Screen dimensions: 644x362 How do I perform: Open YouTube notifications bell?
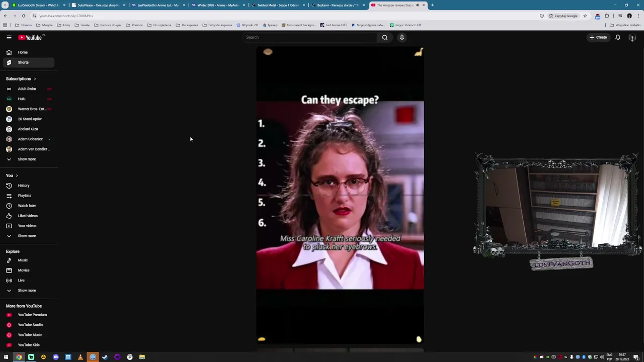point(618,37)
